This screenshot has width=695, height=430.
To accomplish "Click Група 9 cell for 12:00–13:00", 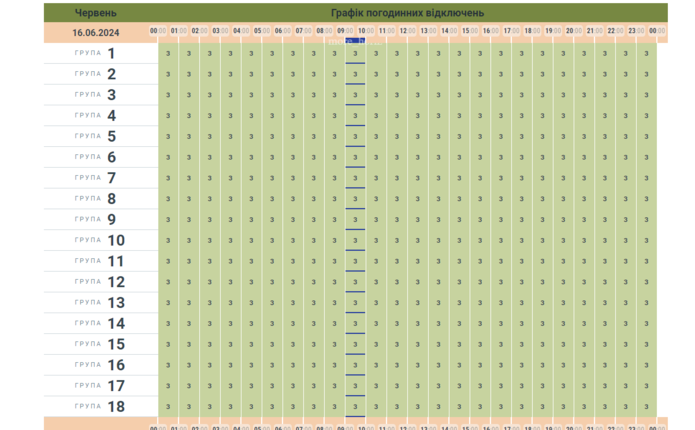I will tap(417, 220).
